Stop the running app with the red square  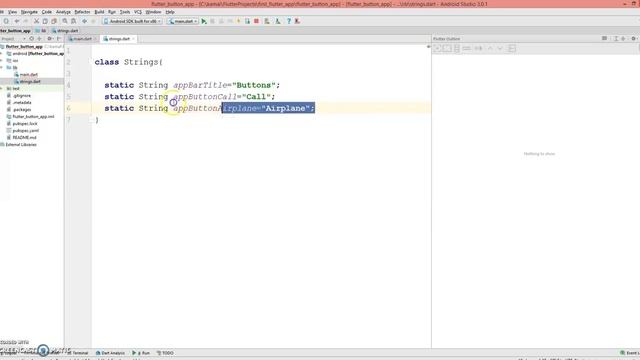256,21
